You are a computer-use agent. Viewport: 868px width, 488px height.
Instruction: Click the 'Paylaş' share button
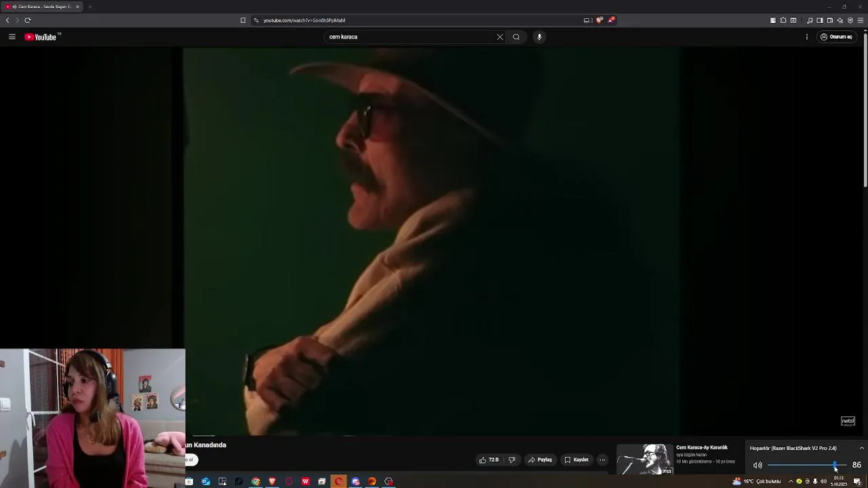540,460
